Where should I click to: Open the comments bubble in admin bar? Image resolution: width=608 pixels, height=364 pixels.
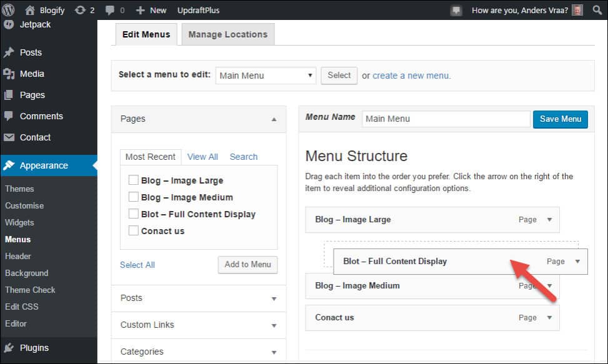click(x=111, y=10)
